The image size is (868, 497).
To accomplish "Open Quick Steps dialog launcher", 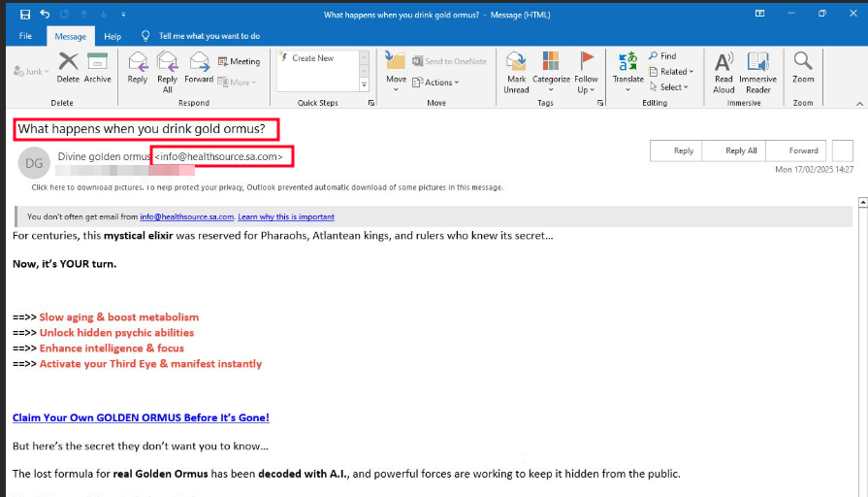I will (x=370, y=103).
